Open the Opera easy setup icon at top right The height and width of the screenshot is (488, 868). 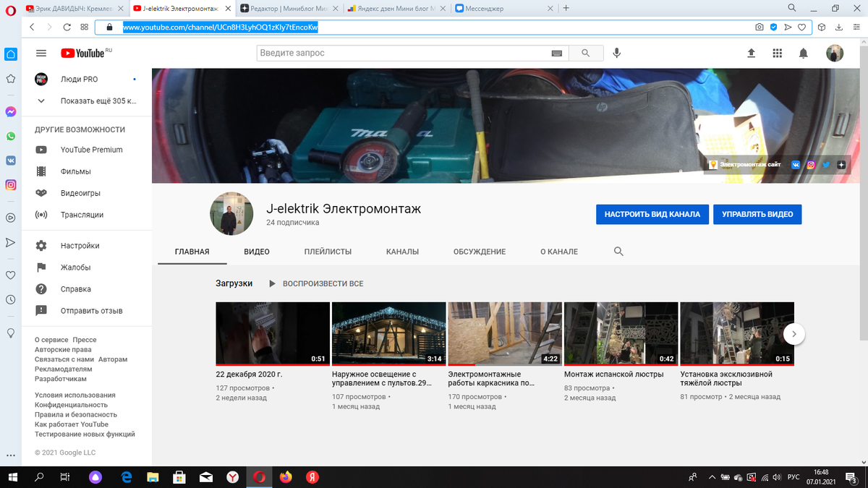[x=855, y=27]
